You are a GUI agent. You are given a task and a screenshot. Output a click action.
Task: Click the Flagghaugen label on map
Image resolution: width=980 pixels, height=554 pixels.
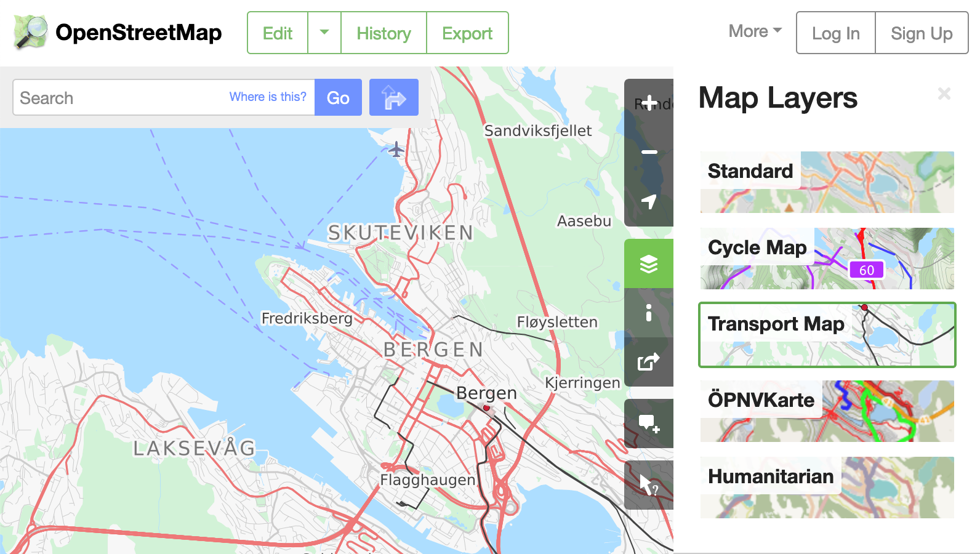coord(428,480)
